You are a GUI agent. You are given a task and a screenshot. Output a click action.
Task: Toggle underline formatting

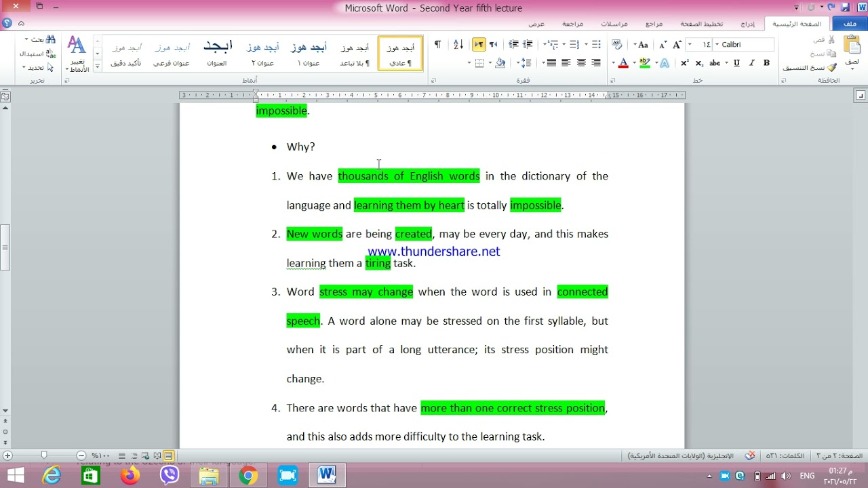tap(736, 63)
